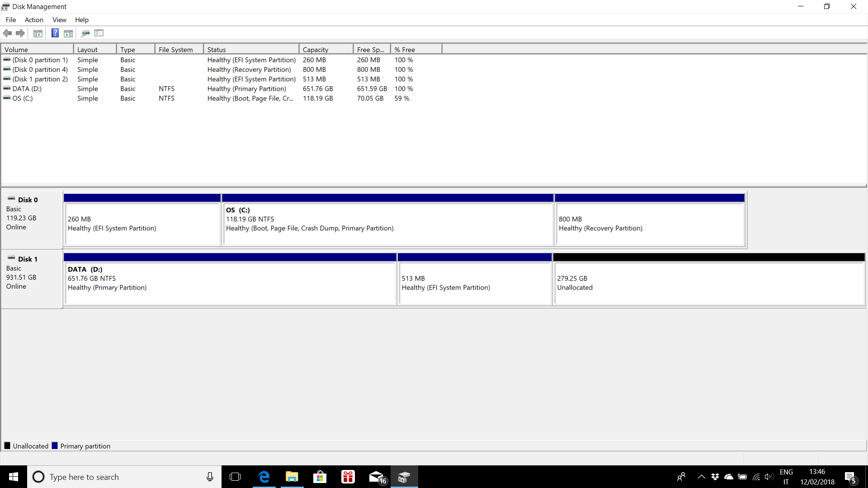Select the OS (C:) partition block
Image resolution: width=868 pixels, height=488 pixels.
(x=387, y=224)
